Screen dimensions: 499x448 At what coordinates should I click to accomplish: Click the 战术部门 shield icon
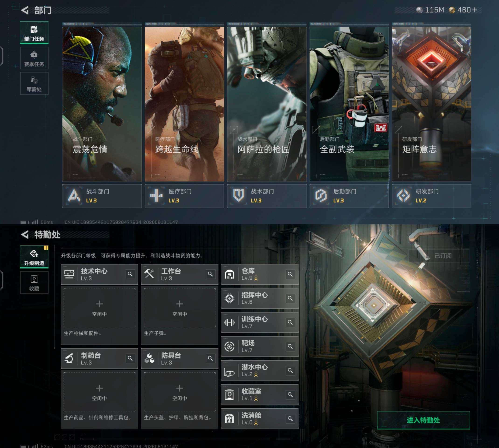[x=239, y=196]
